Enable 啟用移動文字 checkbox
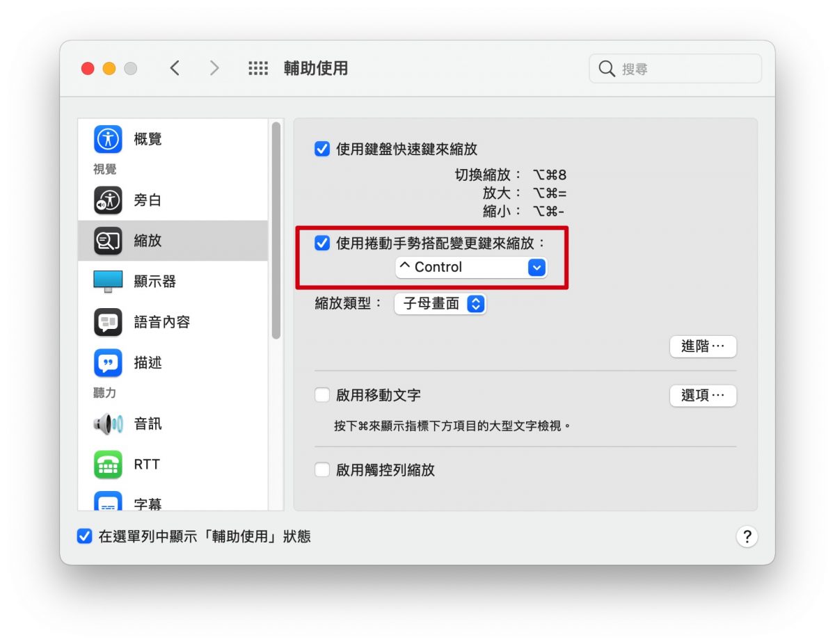This screenshot has width=835, height=644. [322, 395]
